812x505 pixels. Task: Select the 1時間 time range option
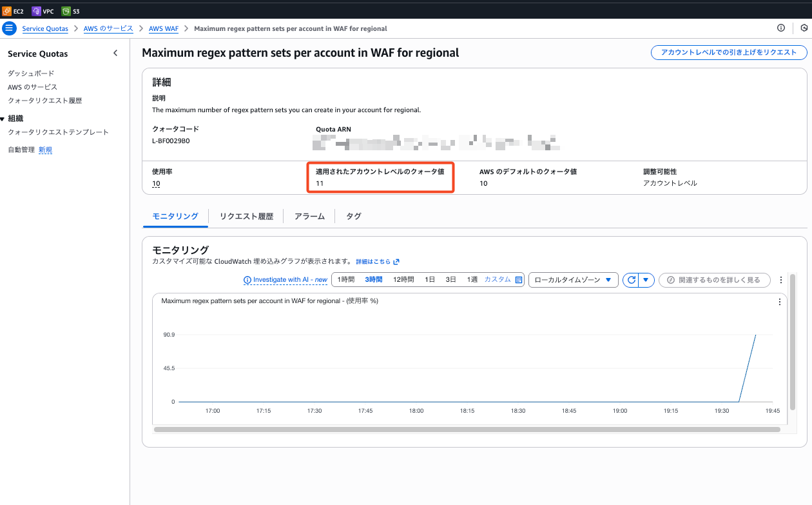point(346,280)
